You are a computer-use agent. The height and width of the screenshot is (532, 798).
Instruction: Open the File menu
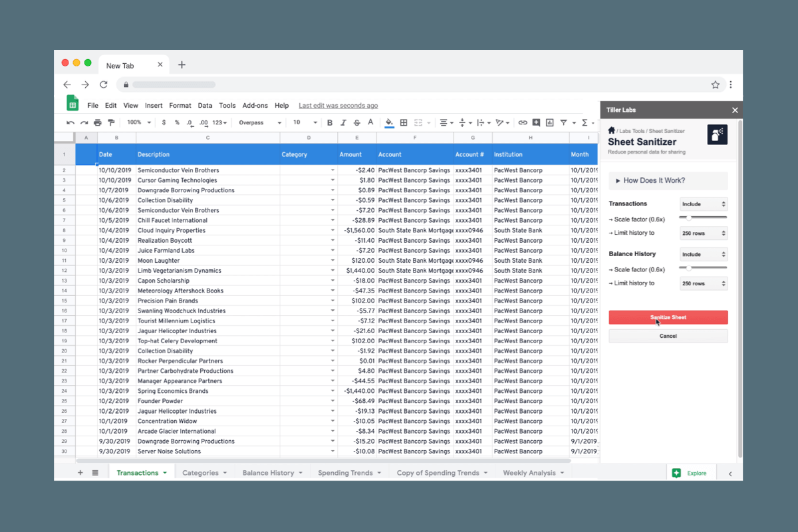coord(92,105)
